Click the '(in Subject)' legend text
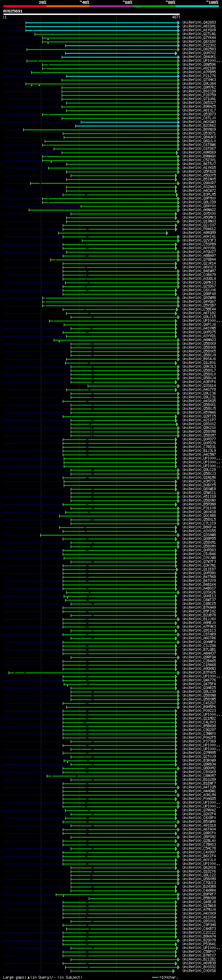The height and width of the screenshot is (980, 222). click(x=69, y=977)
